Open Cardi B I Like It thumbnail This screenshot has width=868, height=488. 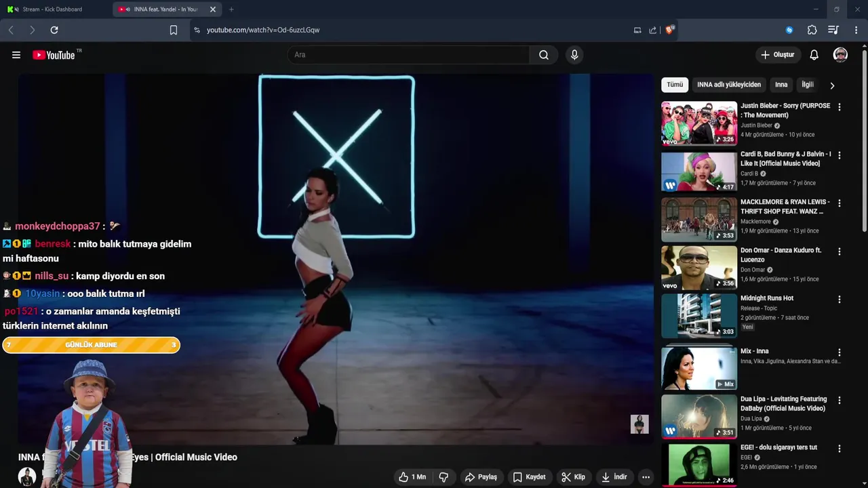699,171
